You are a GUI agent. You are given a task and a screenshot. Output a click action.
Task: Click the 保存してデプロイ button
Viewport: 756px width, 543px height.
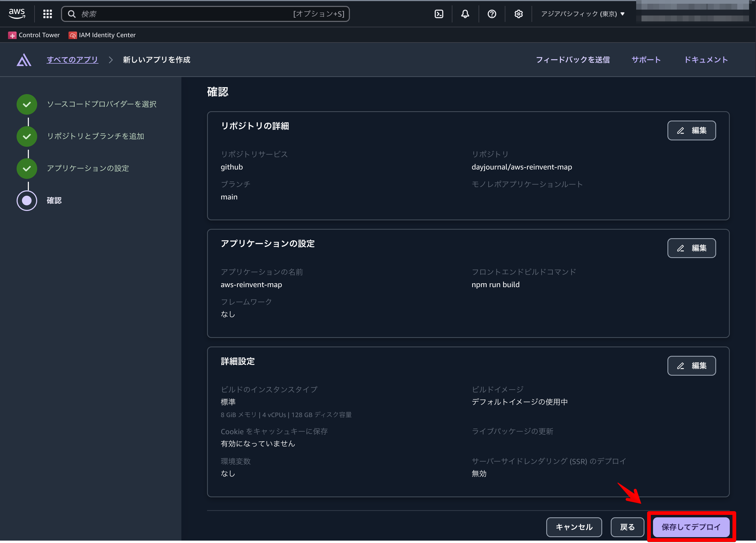(691, 527)
